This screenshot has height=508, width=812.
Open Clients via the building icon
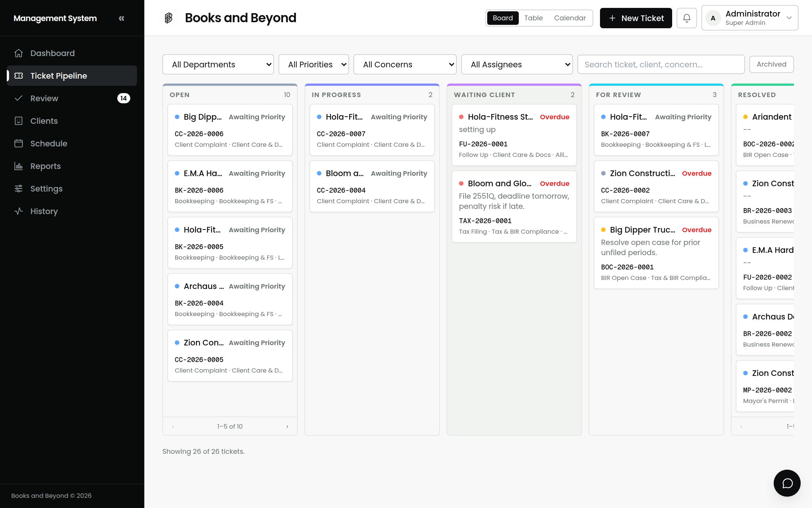pos(19,121)
